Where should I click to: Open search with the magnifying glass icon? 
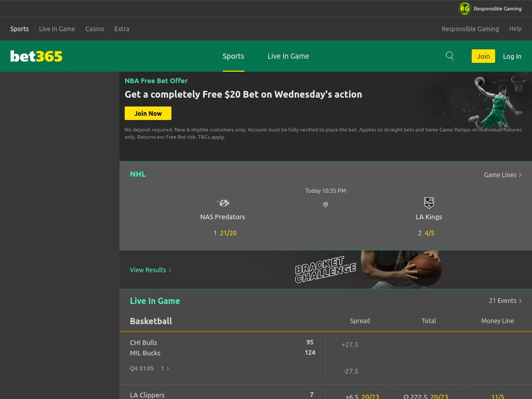point(449,56)
